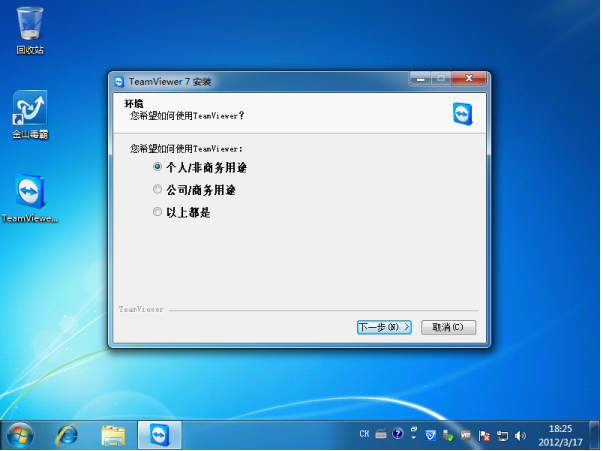Image resolution: width=601 pixels, height=451 pixels.
Task: Click the volume speaker tray icon
Action: point(520,436)
